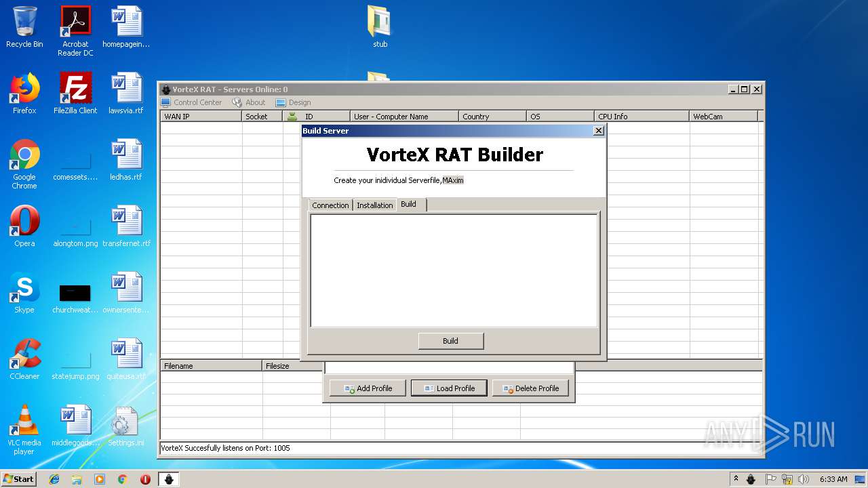
Task: Select alongtom.png desktop file
Action: click(x=75, y=230)
